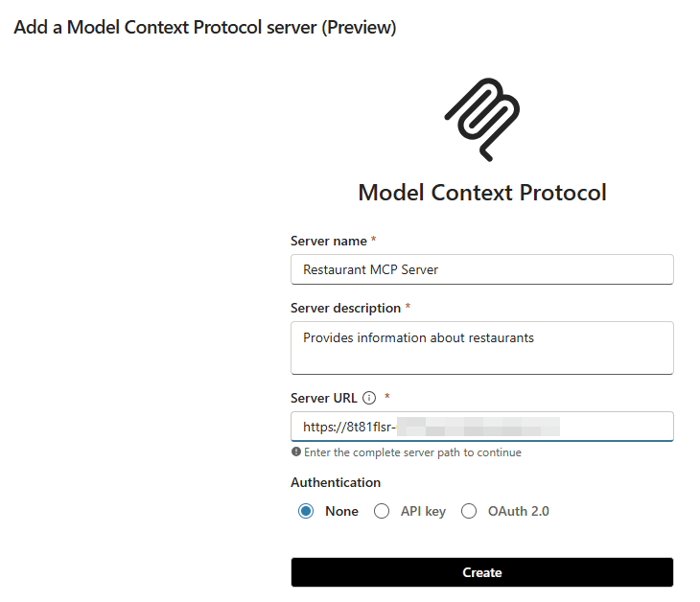Click the "API key" option label text
Screen dimensions: 700x602
[x=423, y=511]
